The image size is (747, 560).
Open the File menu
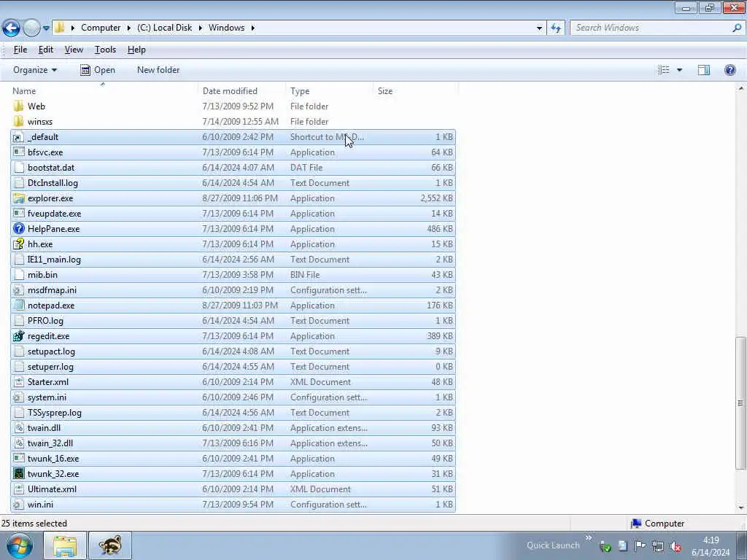(x=20, y=50)
